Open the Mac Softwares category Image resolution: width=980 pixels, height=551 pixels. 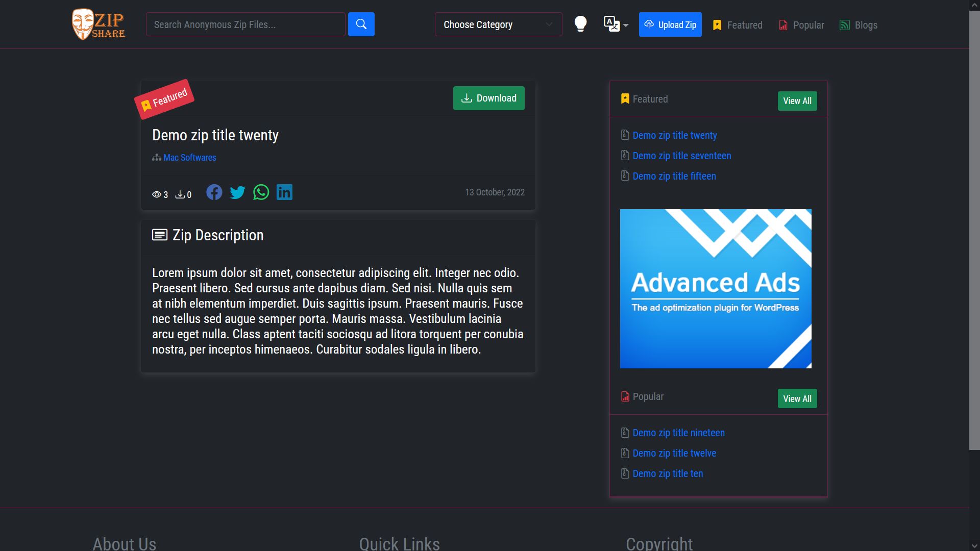189,158
